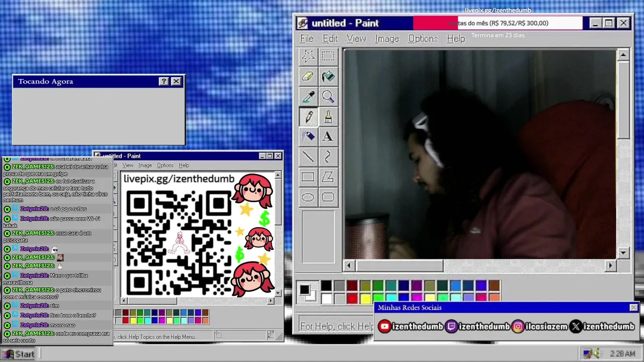This screenshot has width=644, height=362.
Task: Select the Pencil tool
Action: tap(308, 117)
